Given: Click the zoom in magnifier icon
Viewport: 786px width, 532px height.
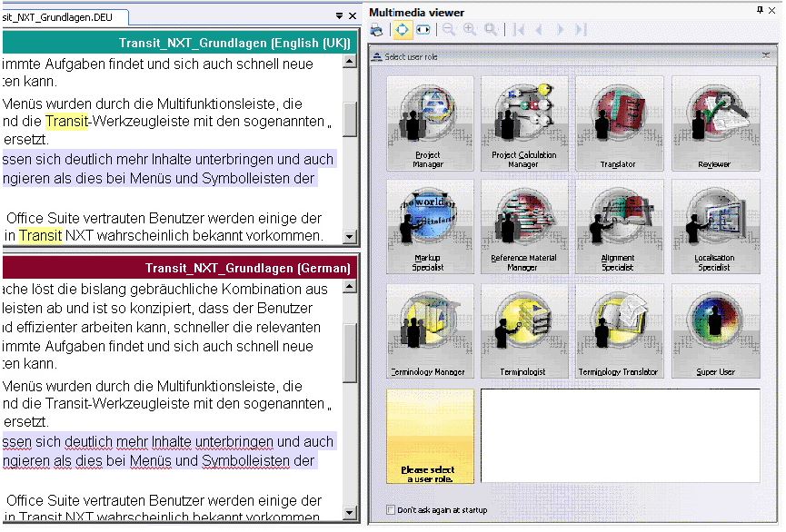Looking at the screenshot, I should 470,30.
